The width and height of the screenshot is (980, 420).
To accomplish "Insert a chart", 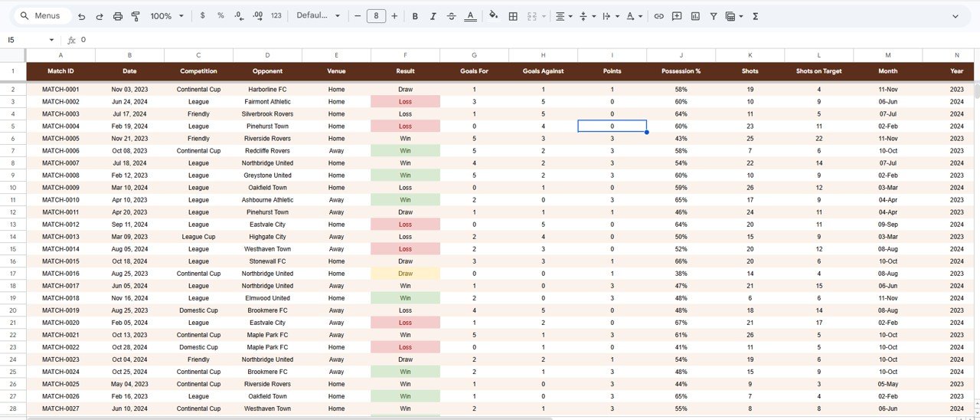I will point(695,16).
